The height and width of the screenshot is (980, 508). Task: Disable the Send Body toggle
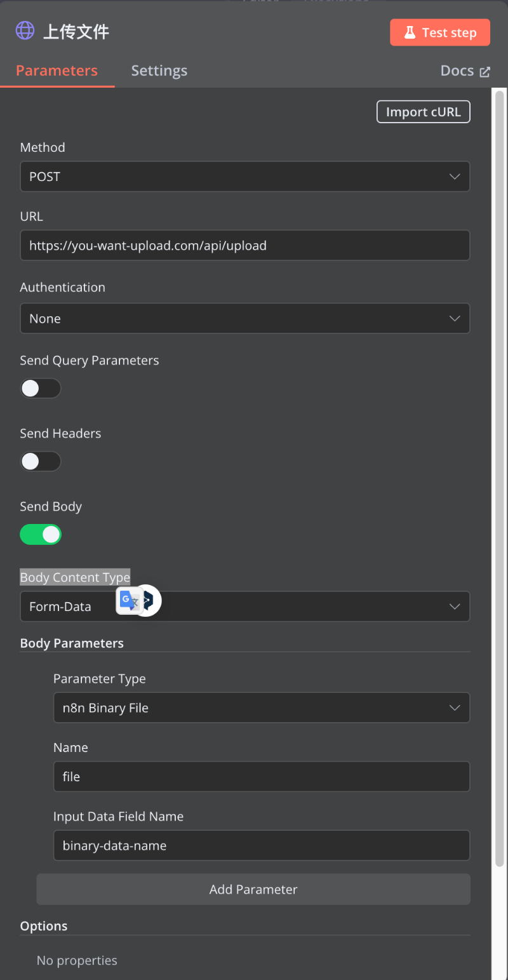(x=41, y=534)
